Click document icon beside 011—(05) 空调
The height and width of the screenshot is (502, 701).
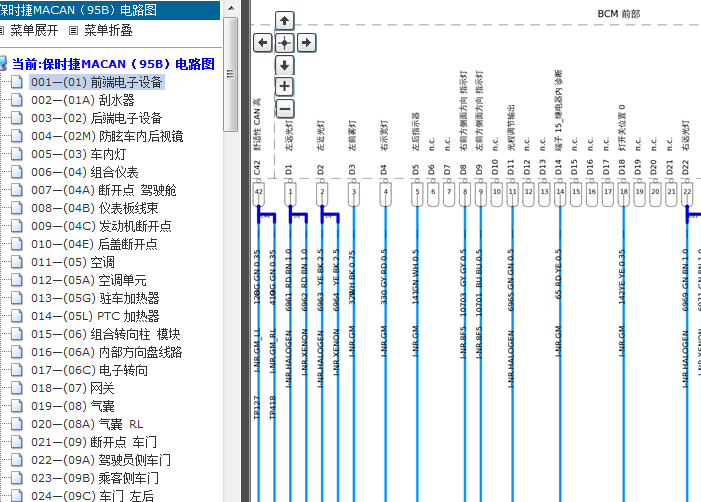(x=17, y=262)
